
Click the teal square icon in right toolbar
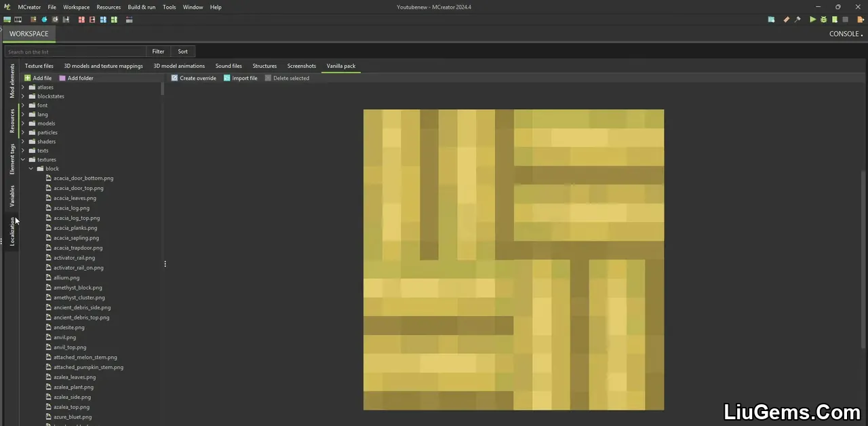point(772,20)
